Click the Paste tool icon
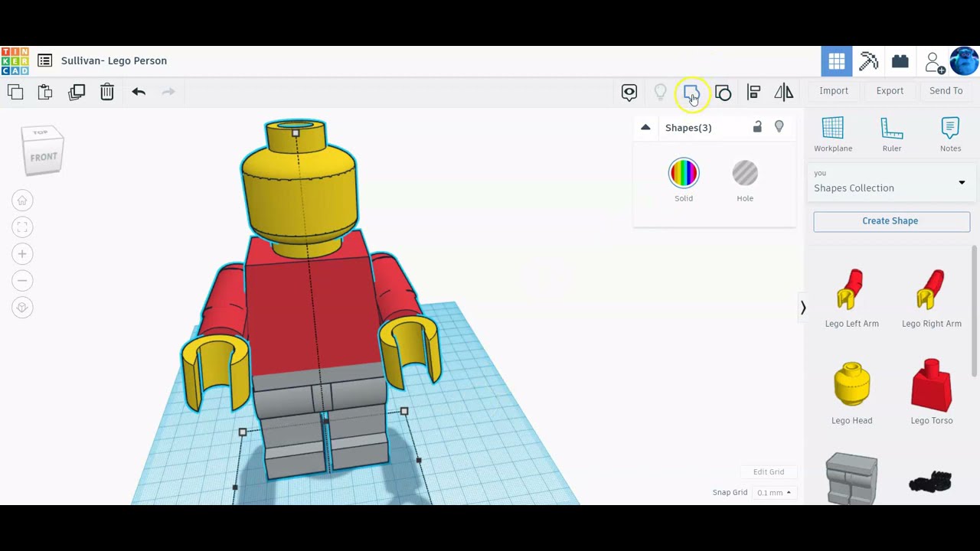Image resolution: width=980 pixels, height=551 pixels. coord(45,92)
